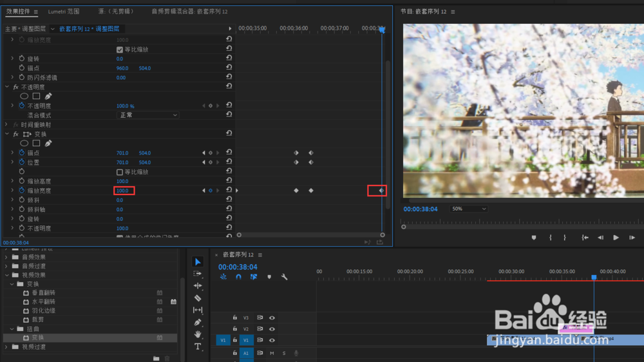
Task: Go to In point in Program monitor
Action: coord(585,238)
